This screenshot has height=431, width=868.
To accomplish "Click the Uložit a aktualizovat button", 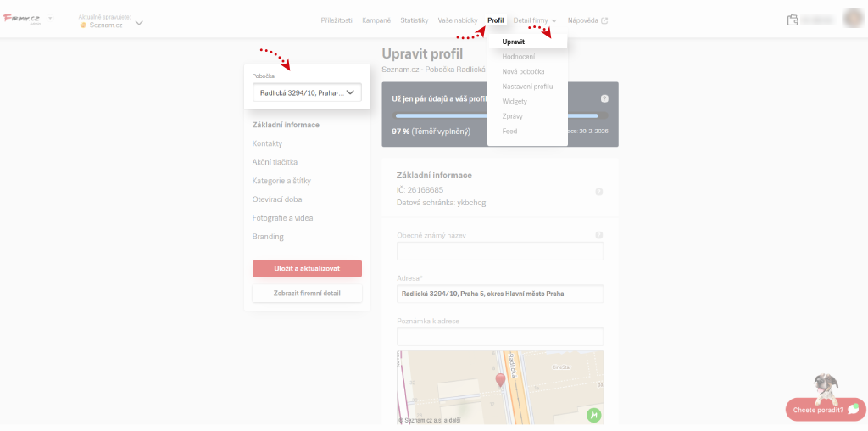I will 307,268.
